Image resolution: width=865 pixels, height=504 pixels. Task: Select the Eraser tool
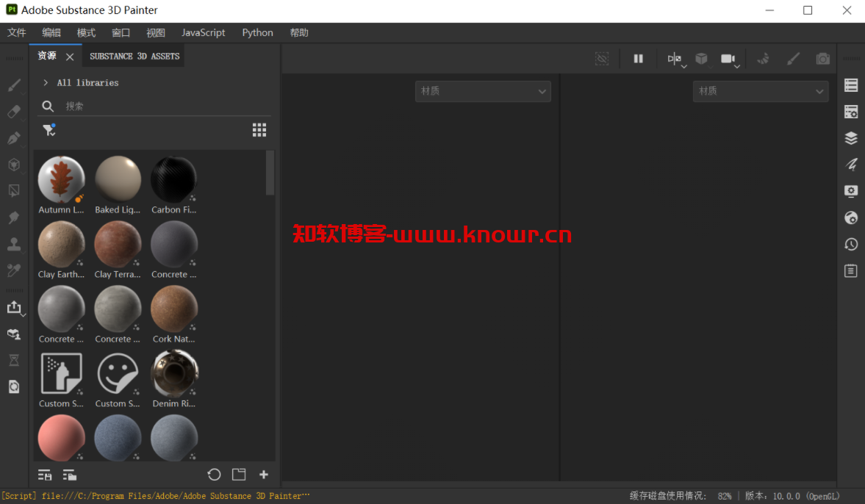pos(15,112)
